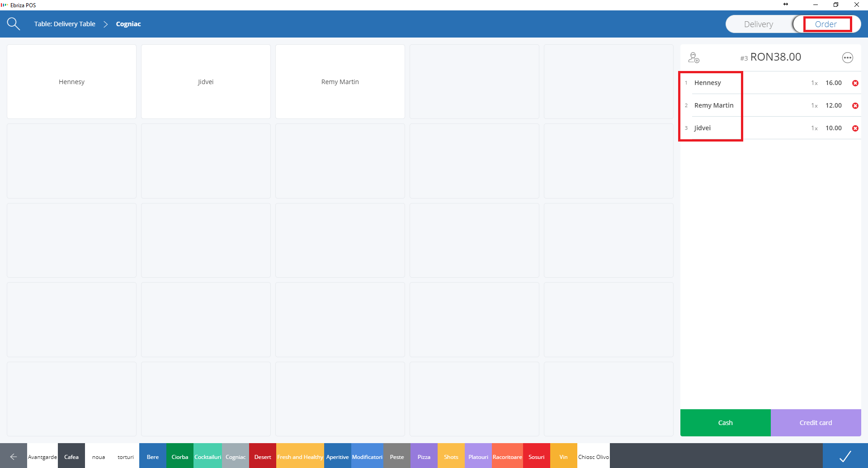Open the Ciorba category
The width and height of the screenshot is (868, 468).
[180, 457]
